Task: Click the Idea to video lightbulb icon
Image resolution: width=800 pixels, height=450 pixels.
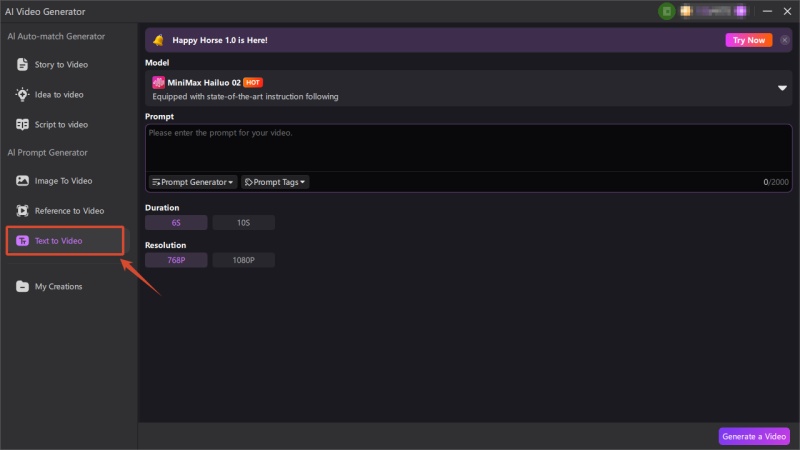Action: [x=22, y=94]
